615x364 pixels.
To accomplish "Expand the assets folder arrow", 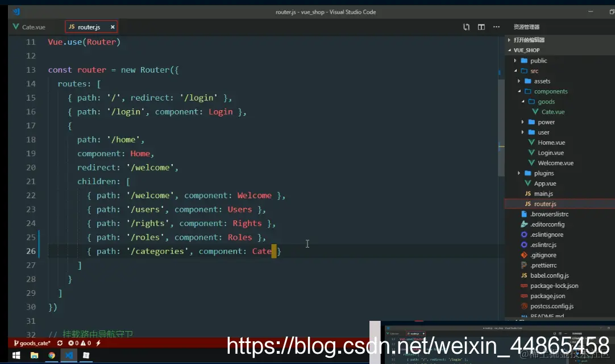I will click(x=519, y=81).
